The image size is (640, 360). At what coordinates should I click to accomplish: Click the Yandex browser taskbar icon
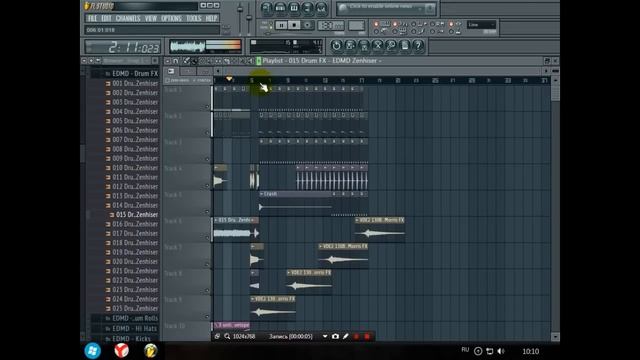click(121, 351)
